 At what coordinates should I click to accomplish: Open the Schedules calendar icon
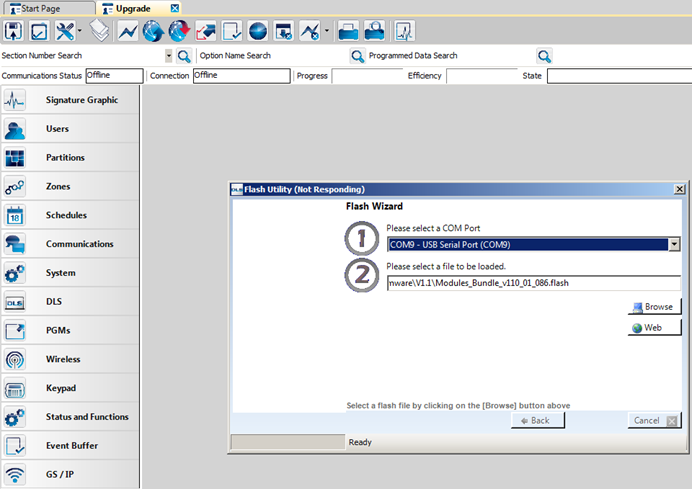(15, 216)
